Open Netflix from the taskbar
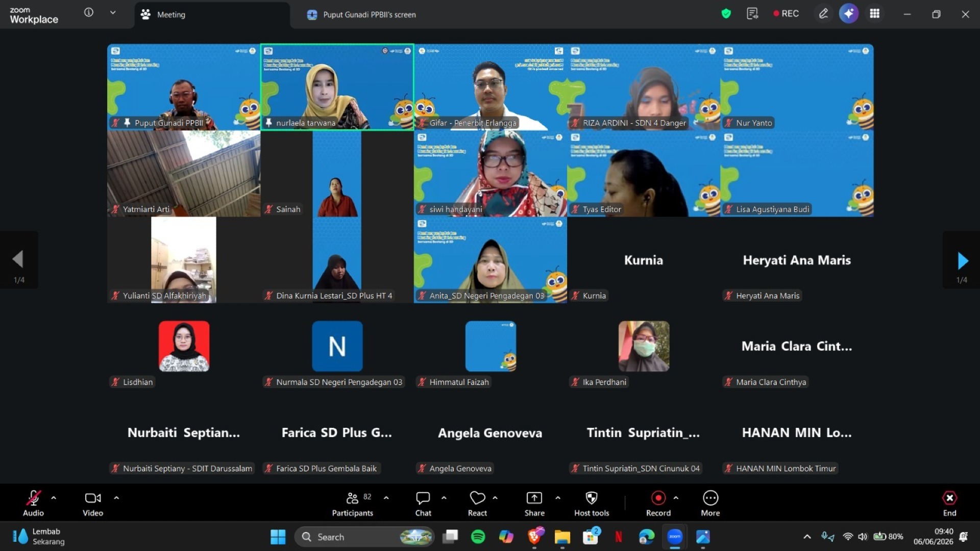 coord(619,537)
